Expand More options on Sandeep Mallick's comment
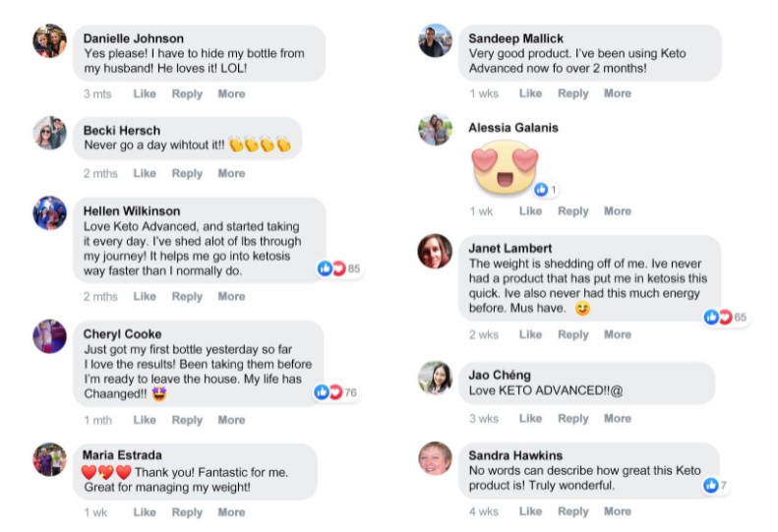The height and width of the screenshot is (532, 778). tap(618, 94)
